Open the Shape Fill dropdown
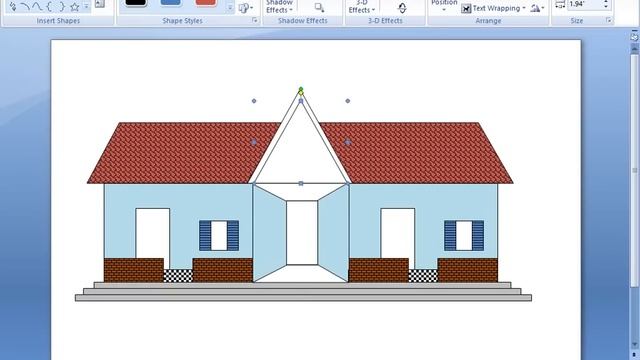 [246, 8]
